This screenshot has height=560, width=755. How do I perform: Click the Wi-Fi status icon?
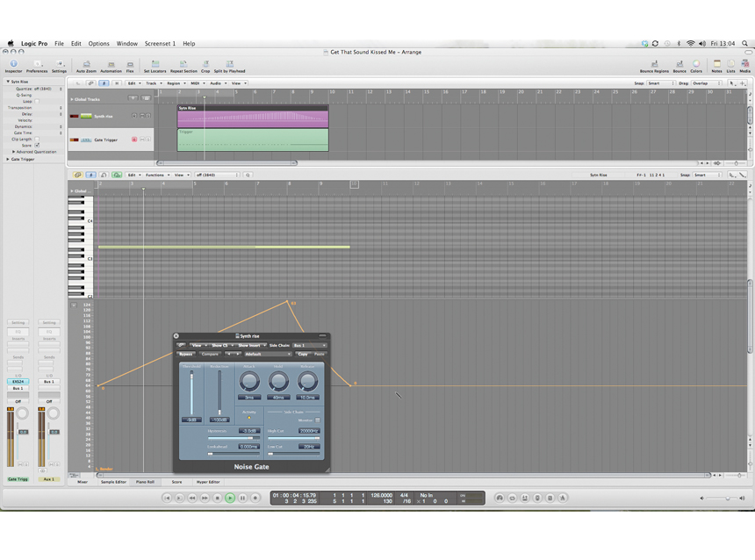pos(691,43)
